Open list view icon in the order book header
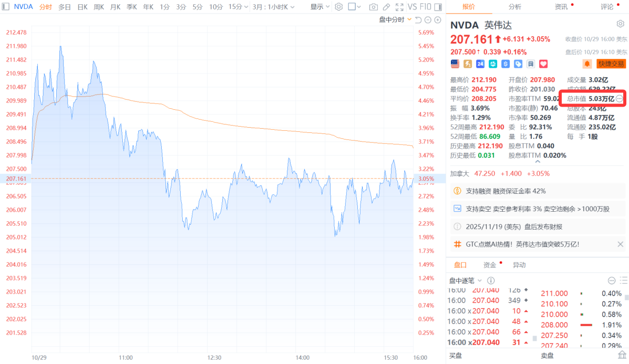629x364 pixels. pos(624,280)
